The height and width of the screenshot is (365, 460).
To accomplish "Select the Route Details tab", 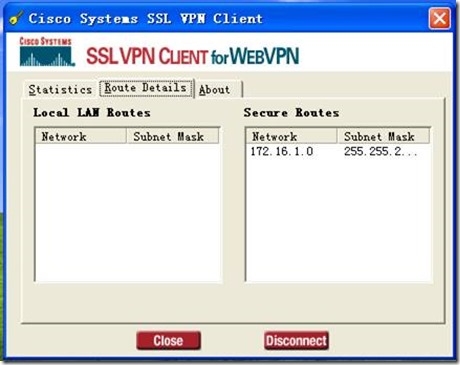I will pos(146,88).
